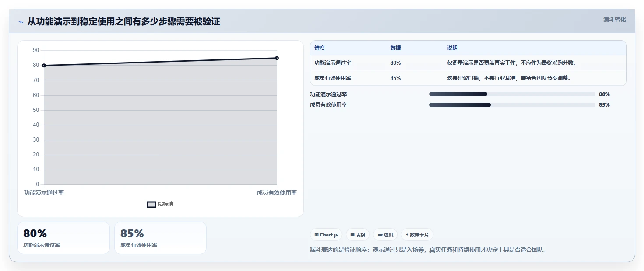Click description starting with 仅衡量演示是否覆盖真实工作
644x271 pixels.
point(512,63)
